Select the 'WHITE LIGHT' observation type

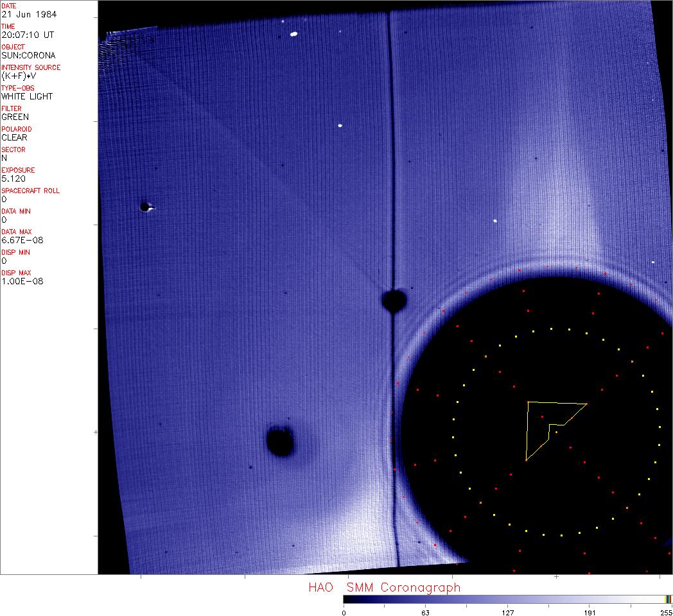(x=27, y=96)
